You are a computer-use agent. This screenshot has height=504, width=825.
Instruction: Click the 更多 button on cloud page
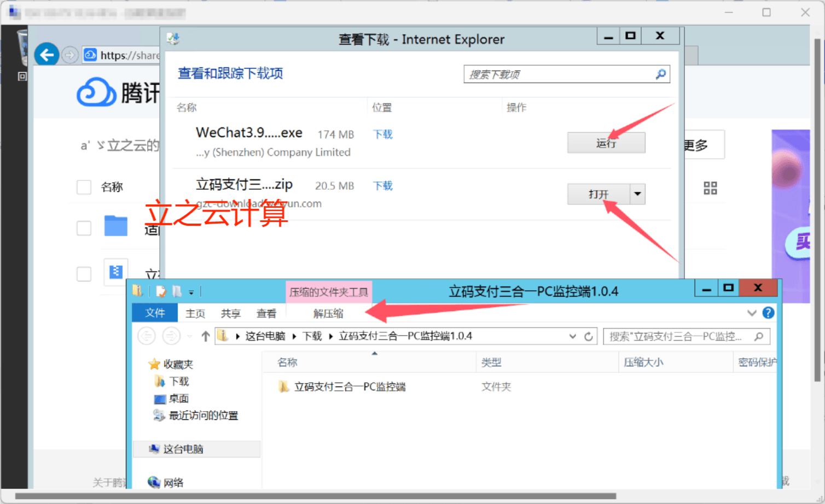click(705, 145)
